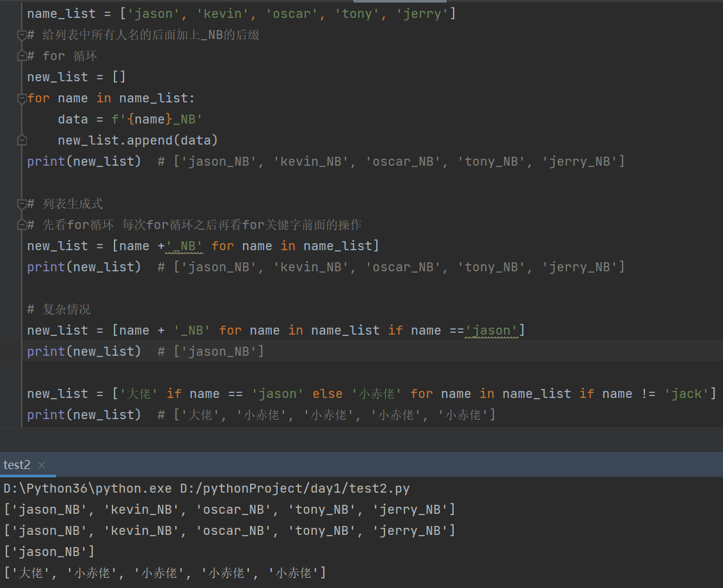Click the underlined 'jason' string in the if condition
The height and width of the screenshot is (588, 723).
491,331
